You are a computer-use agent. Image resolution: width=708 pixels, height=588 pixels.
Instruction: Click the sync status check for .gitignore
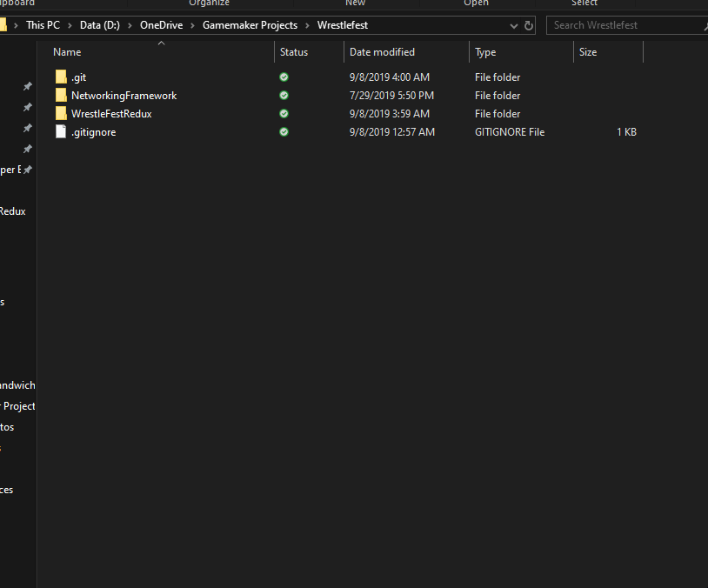[x=284, y=132]
